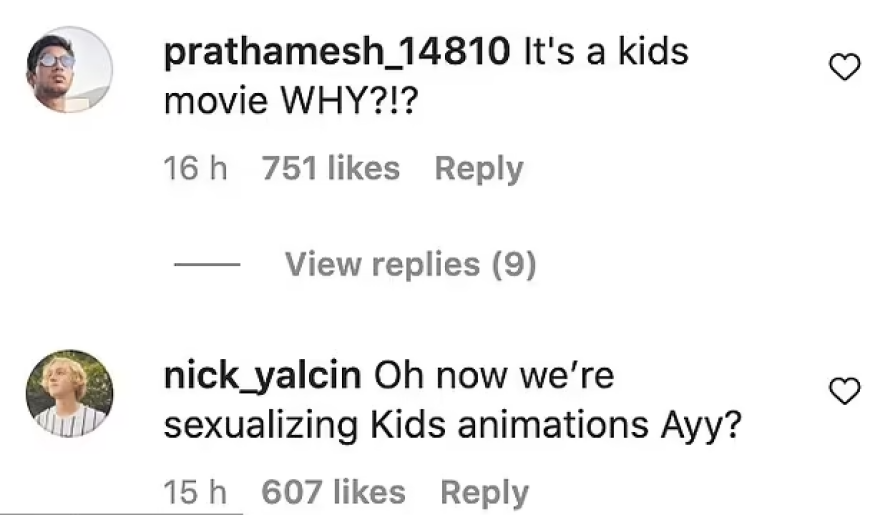Click the 15 h timestamp
The width and height of the screenshot is (880, 515).
196,492
